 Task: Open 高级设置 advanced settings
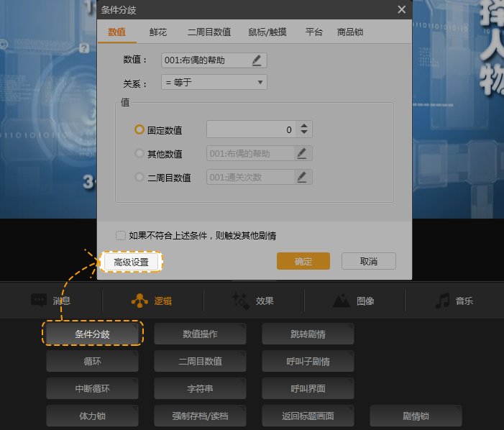(x=131, y=262)
